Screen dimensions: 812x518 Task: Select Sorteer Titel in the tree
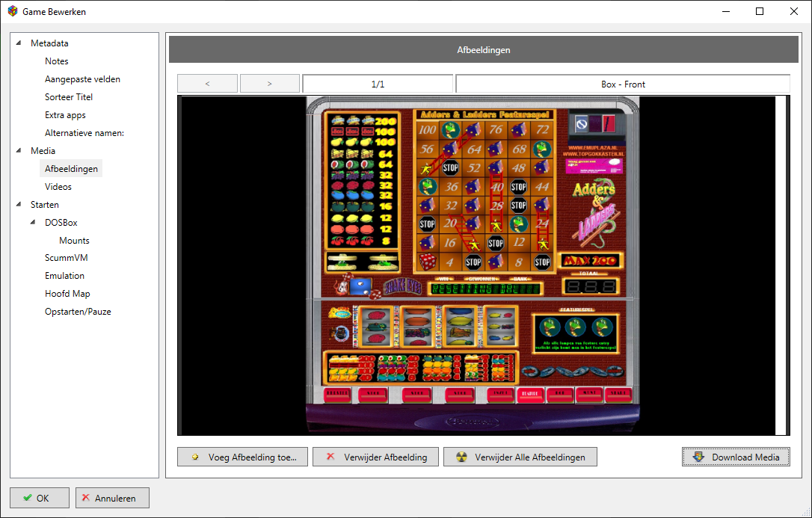pos(69,96)
